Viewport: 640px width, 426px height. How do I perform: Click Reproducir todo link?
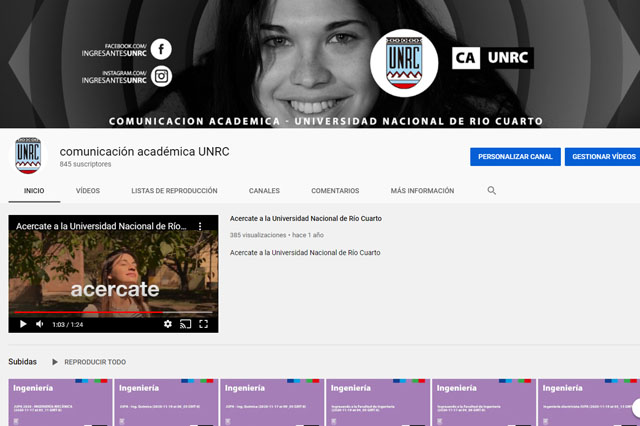[95, 362]
